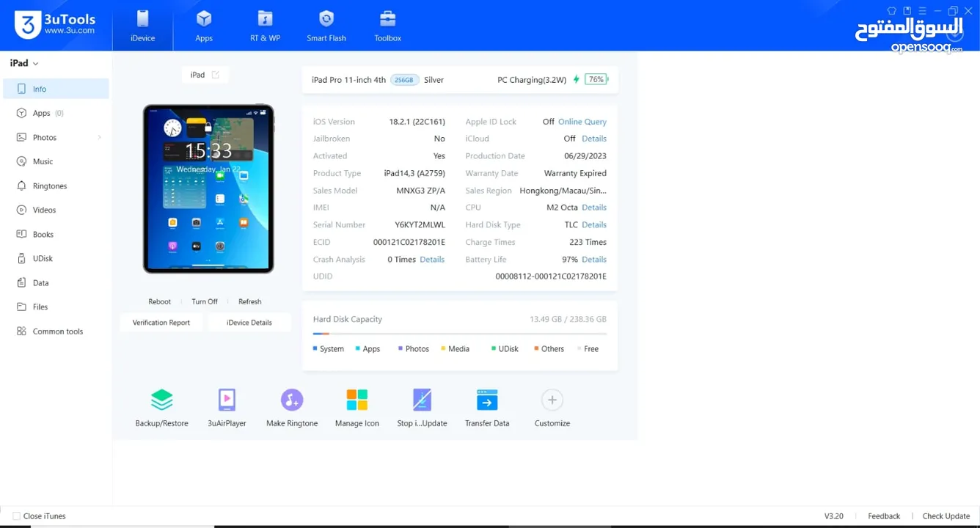The image size is (980, 528).
Task: Open Music in sidebar
Action: pyautogui.click(x=56, y=161)
